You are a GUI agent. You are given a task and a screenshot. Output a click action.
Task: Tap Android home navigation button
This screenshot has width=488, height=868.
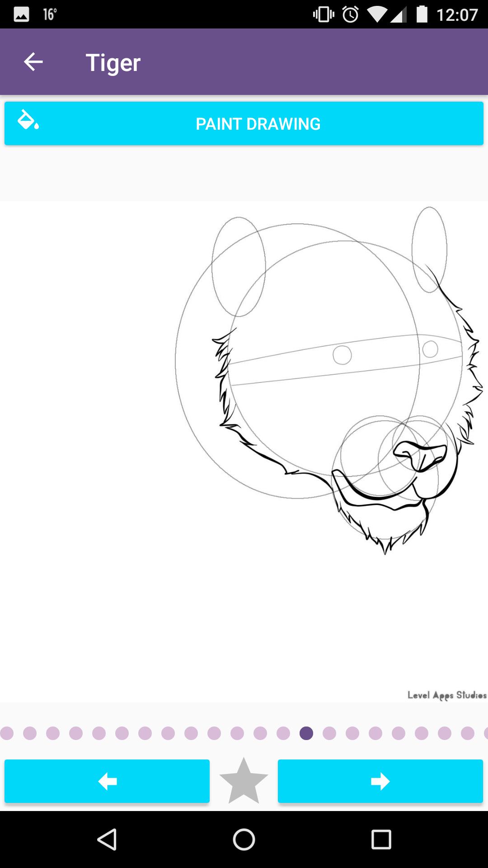[244, 840]
